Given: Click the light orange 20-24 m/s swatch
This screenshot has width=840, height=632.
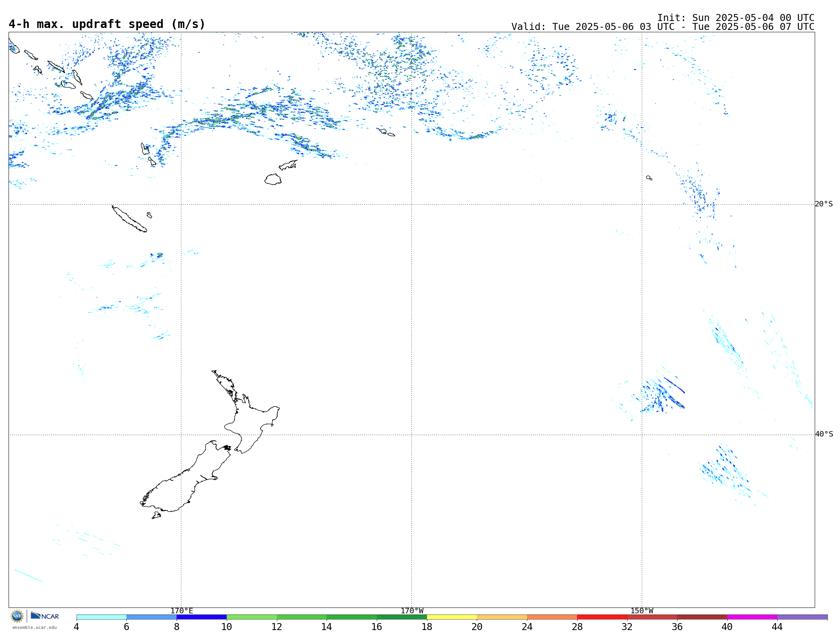Looking at the screenshot, I should [x=502, y=617].
